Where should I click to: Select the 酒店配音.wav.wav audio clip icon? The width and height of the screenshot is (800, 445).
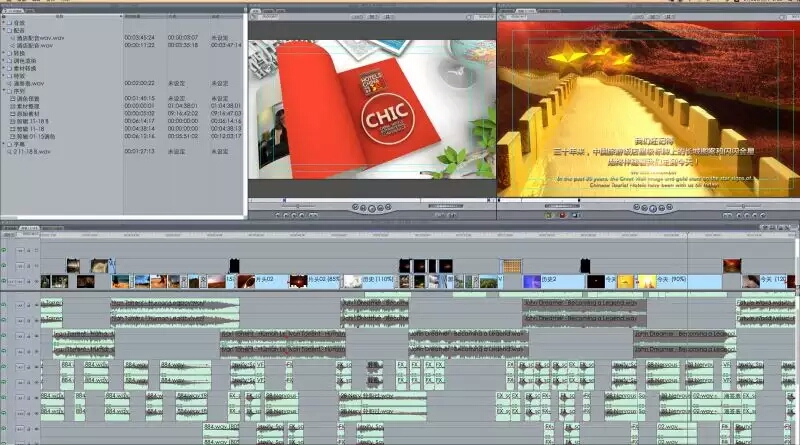click(13, 37)
